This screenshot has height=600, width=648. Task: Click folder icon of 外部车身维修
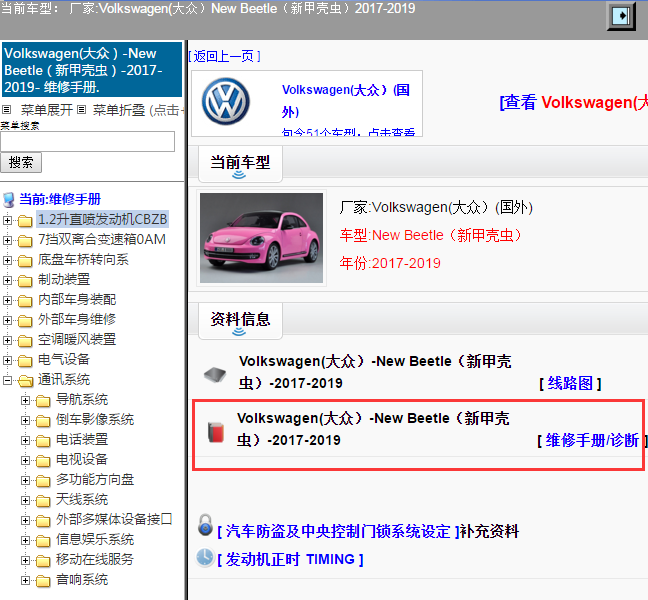25,321
